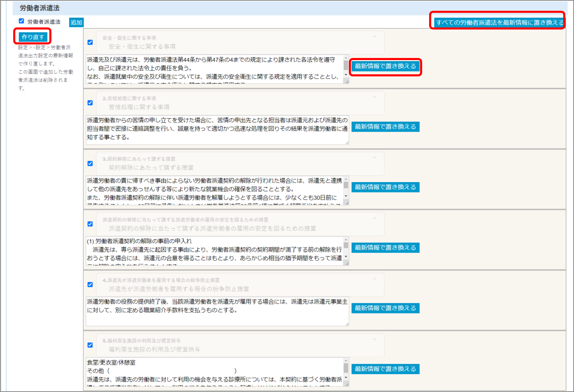Replace 福利厚生施設の利用及び便宜供与 with latest info
This screenshot has width=574, height=392.
[385, 369]
